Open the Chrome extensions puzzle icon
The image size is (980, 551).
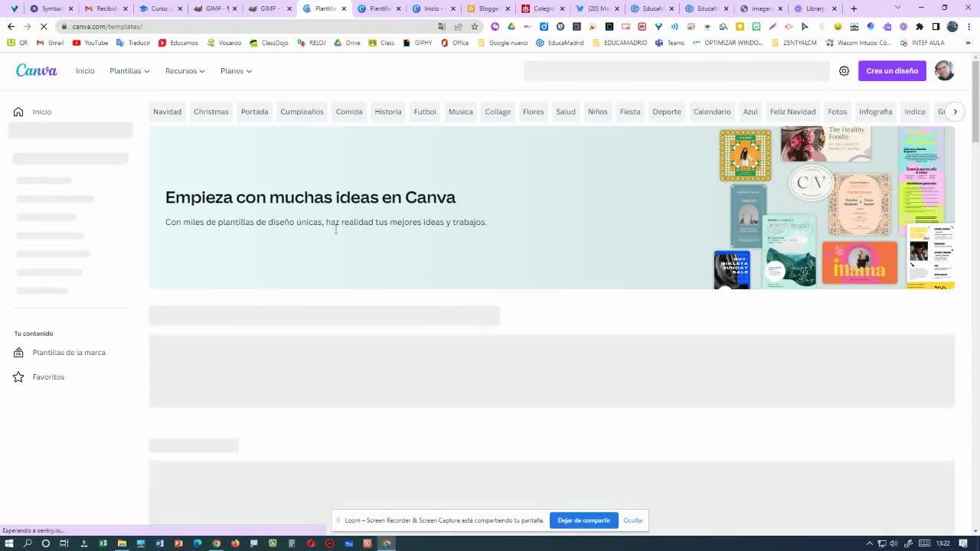click(x=920, y=26)
